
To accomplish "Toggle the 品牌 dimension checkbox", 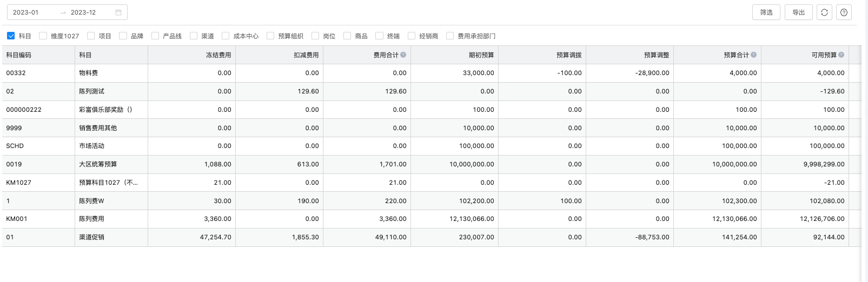I will 123,36.
